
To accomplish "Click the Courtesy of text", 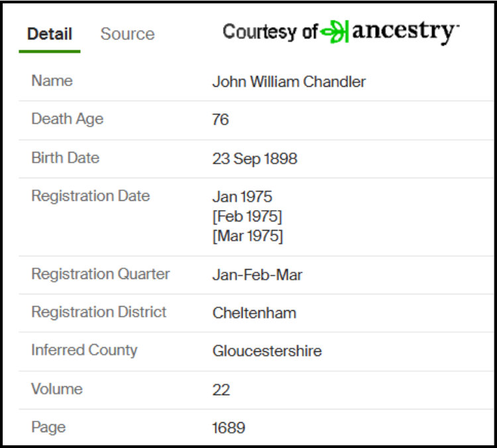I will pyautogui.click(x=270, y=32).
